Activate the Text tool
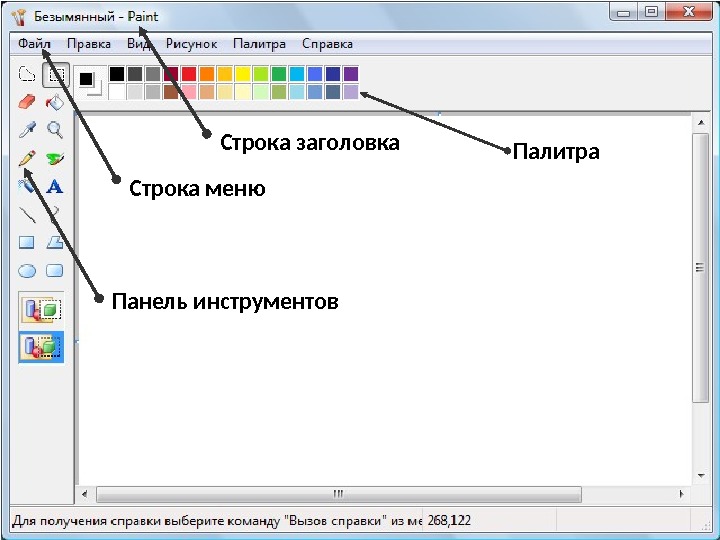 coord(55,186)
